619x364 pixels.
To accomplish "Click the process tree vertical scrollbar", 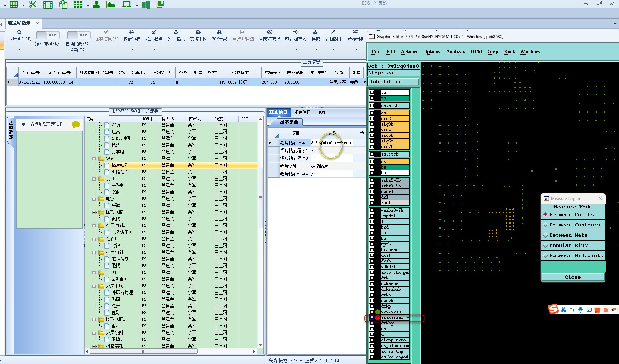I will [260, 198].
